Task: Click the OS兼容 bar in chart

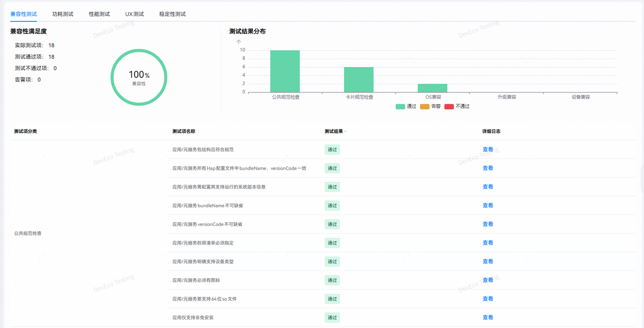Action: coord(433,88)
